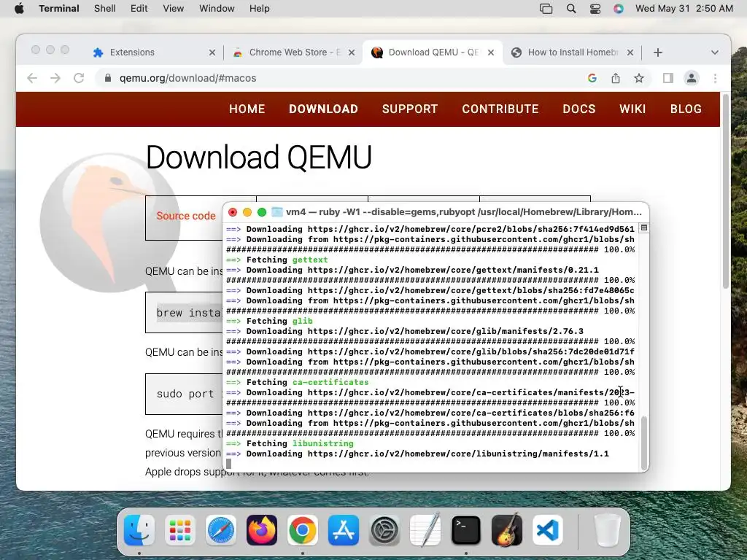Open the Chrome three-dot menu

tap(715, 78)
